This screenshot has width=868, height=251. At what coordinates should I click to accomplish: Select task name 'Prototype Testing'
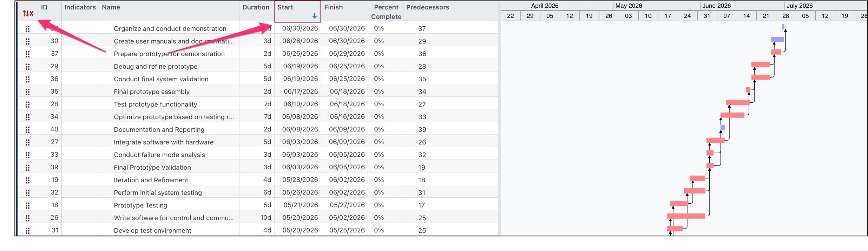(x=140, y=205)
